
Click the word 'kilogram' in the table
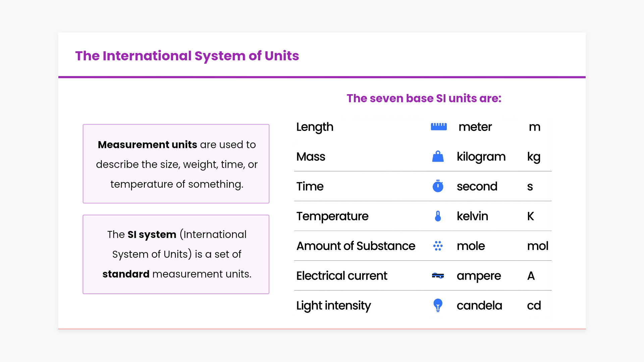tap(481, 157)
